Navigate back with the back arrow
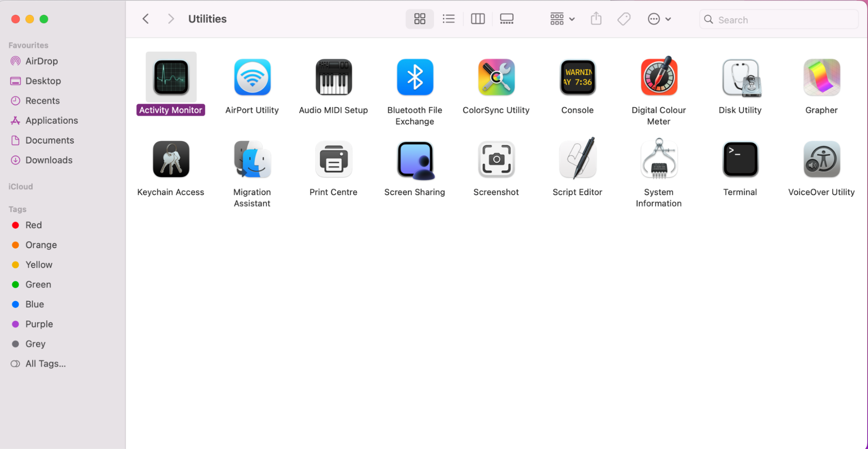The height and width of the screenshot is (449, 868). click(145, 19)
